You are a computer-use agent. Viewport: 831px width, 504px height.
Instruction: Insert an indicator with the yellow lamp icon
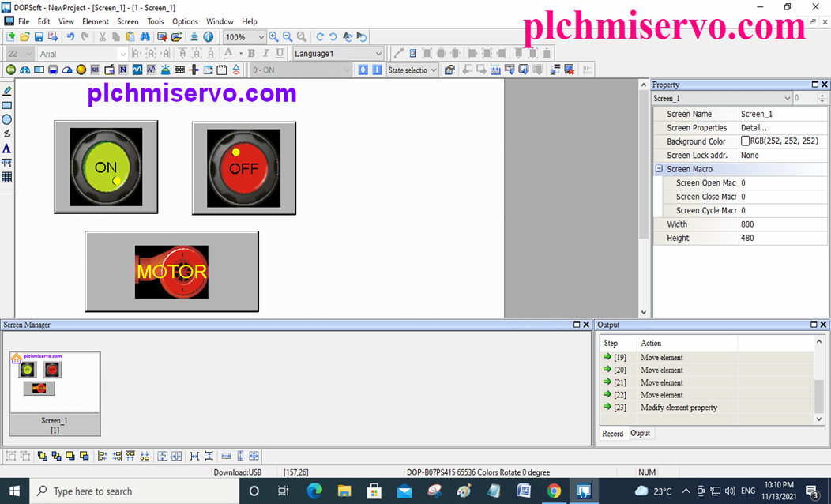[81, 70]
